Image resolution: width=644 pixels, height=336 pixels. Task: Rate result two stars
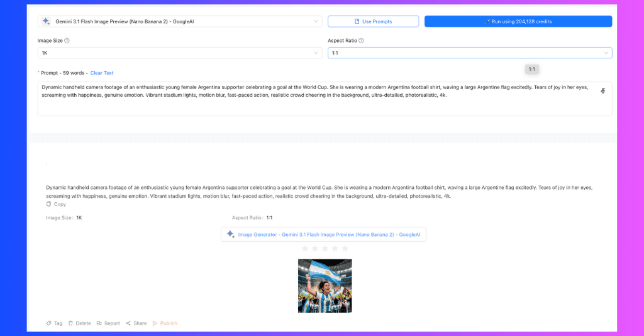(315, 249)
